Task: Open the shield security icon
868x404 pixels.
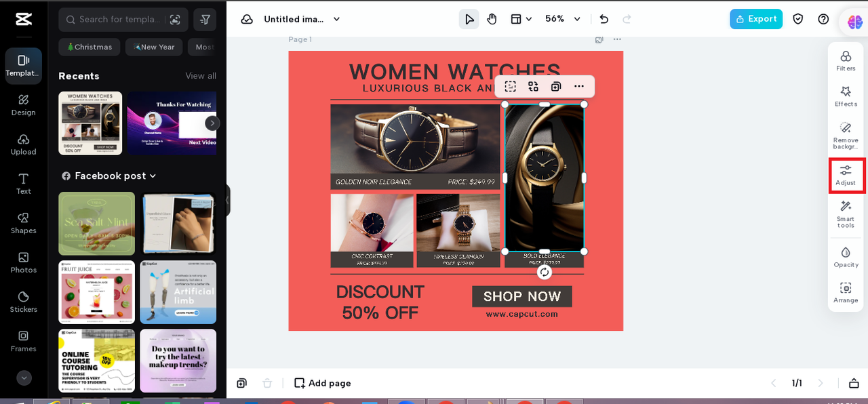Action: pos(798,19)
